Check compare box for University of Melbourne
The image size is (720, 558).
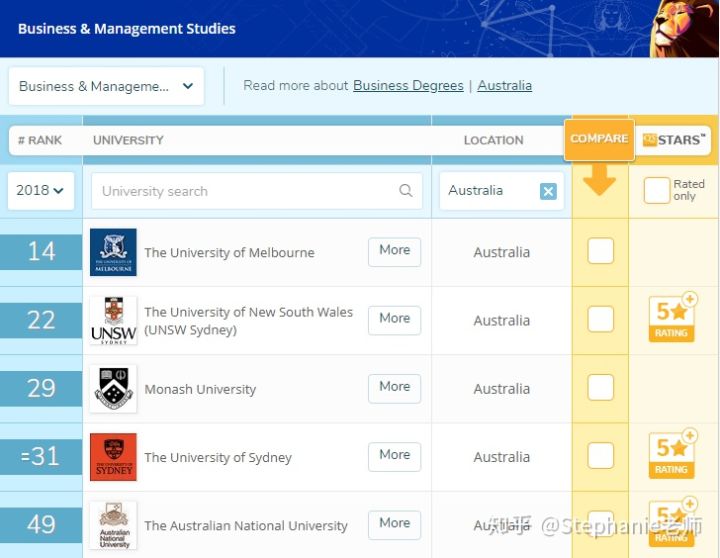[x=601, y=251]
